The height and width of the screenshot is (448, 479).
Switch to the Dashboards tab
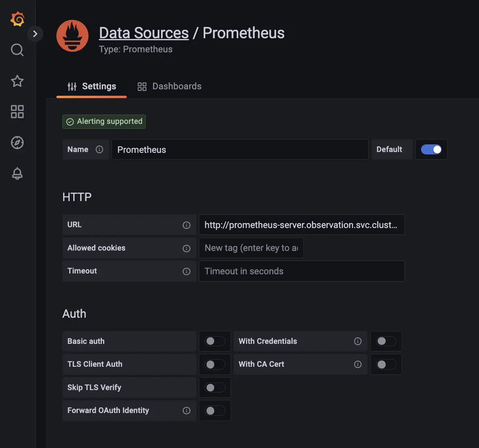click(x=169, y=86)
